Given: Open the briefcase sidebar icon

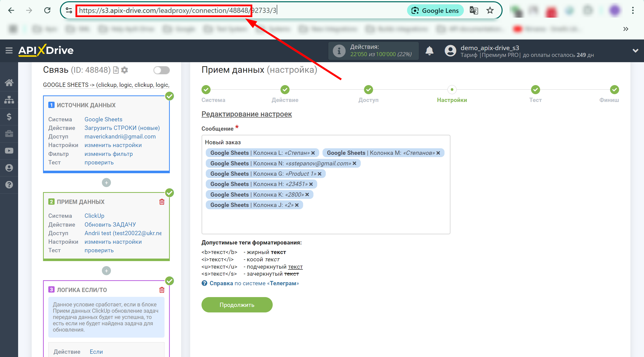Looking at the screenshot, I should coord(9,134).
